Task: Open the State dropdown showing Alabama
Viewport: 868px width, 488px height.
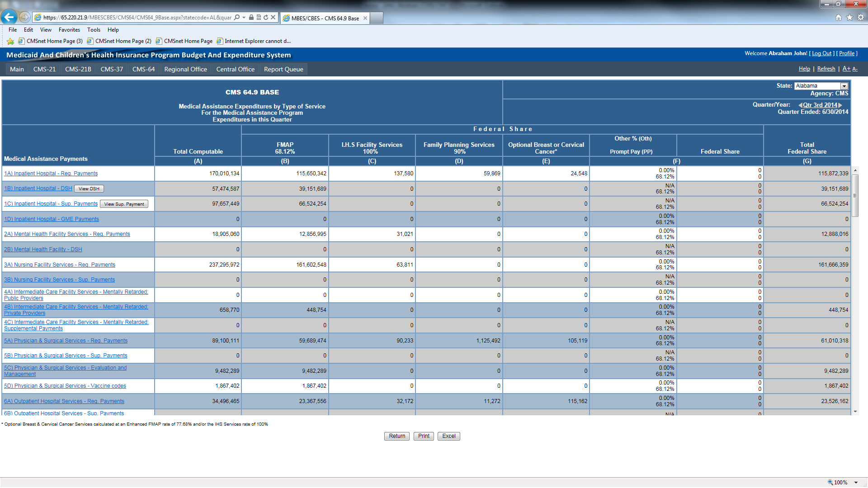Action: tap(844, 86)
